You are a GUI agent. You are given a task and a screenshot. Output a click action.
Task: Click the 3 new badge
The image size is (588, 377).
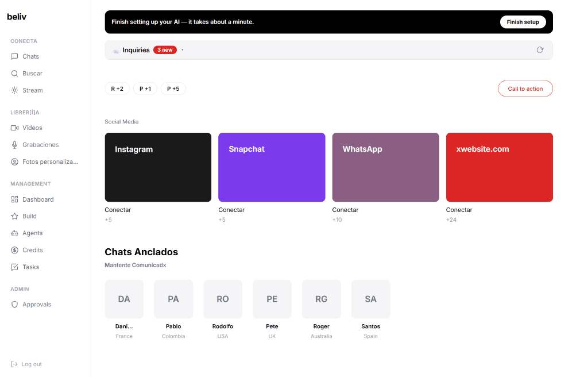(x=165, y=50)
